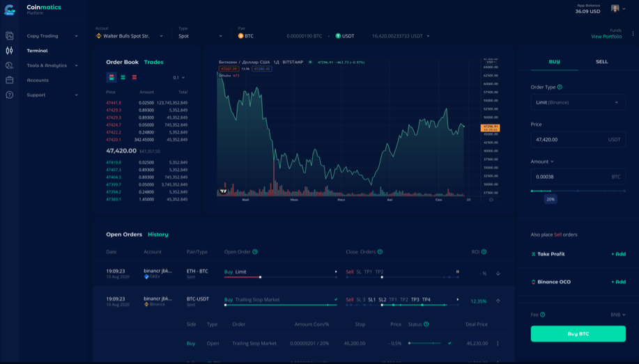
Task: Open the Walter Bulls Spot Str. account dropdown
Action: [x=130, y=36]
